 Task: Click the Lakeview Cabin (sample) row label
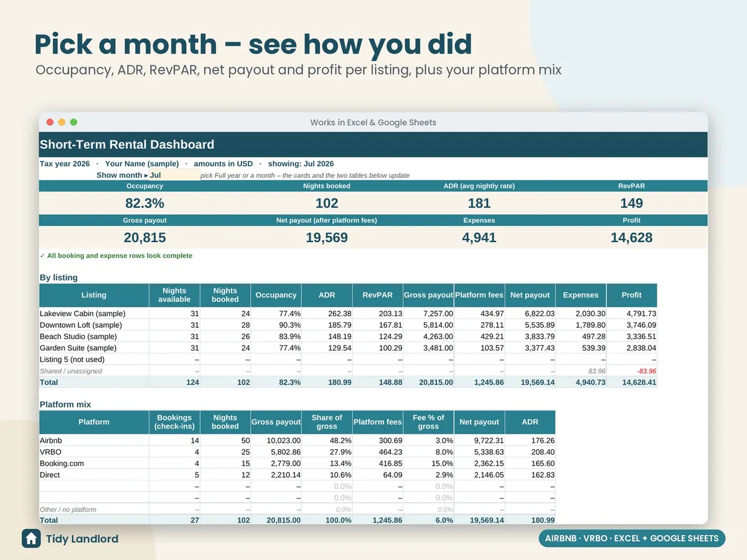82,314
